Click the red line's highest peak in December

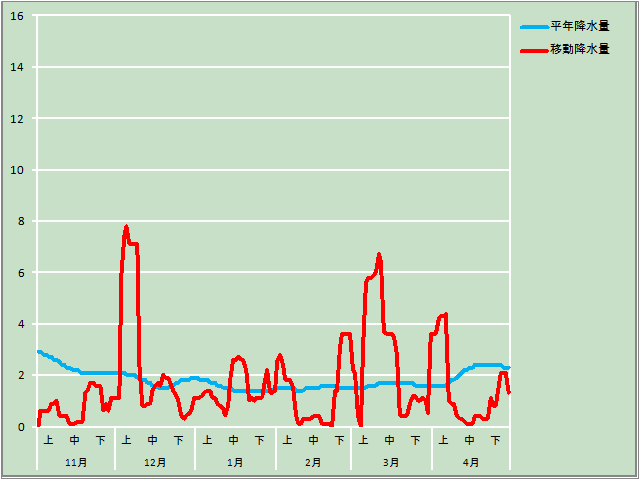coord(126,227)
